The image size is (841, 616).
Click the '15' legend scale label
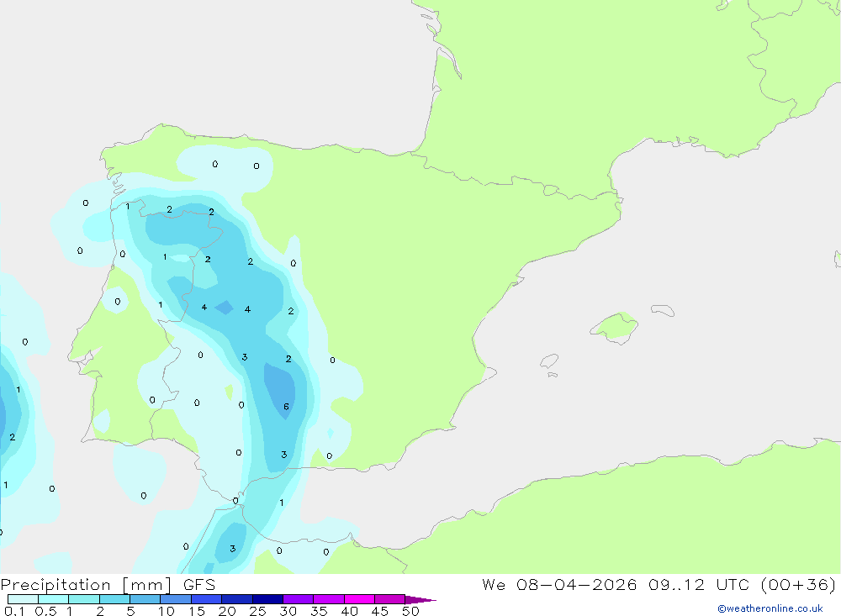pyautogui.click(x=197, y=611)
